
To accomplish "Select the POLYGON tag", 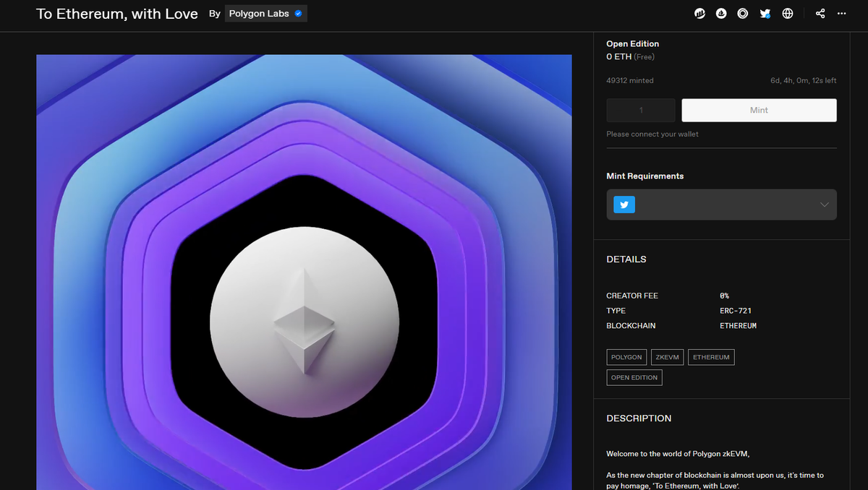I will [626, 357].
